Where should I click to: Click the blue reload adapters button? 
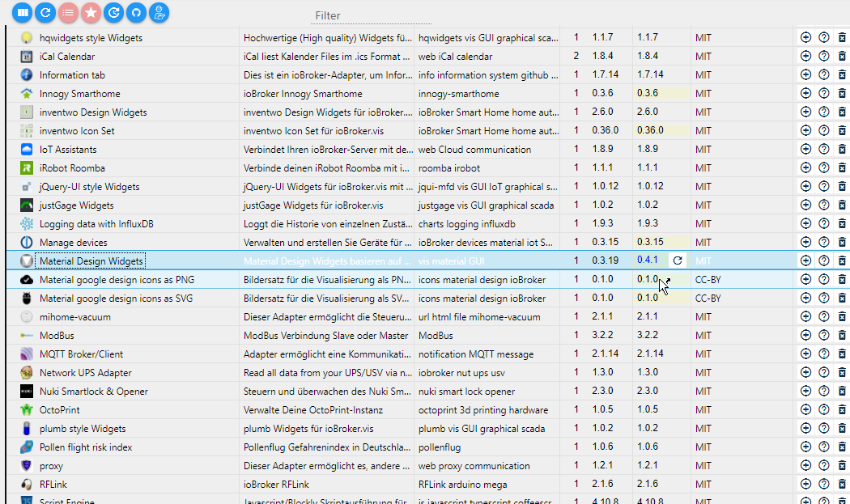coord(45,12)
